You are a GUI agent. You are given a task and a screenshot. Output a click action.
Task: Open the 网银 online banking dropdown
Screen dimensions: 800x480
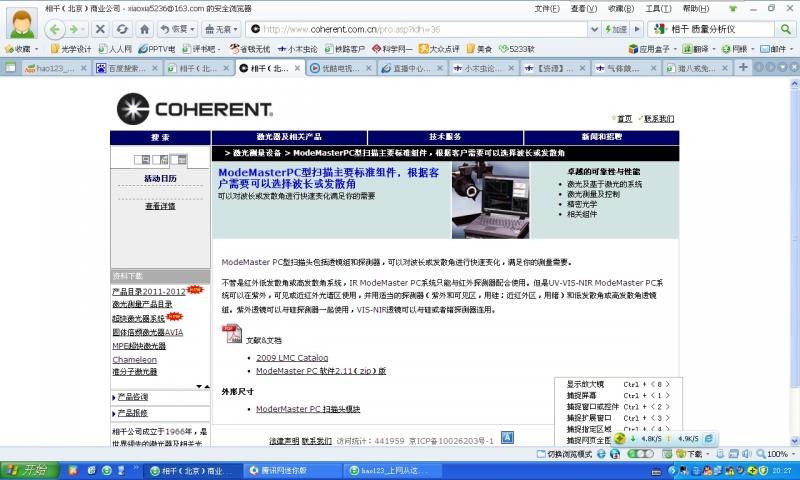(x=738, y=49)
